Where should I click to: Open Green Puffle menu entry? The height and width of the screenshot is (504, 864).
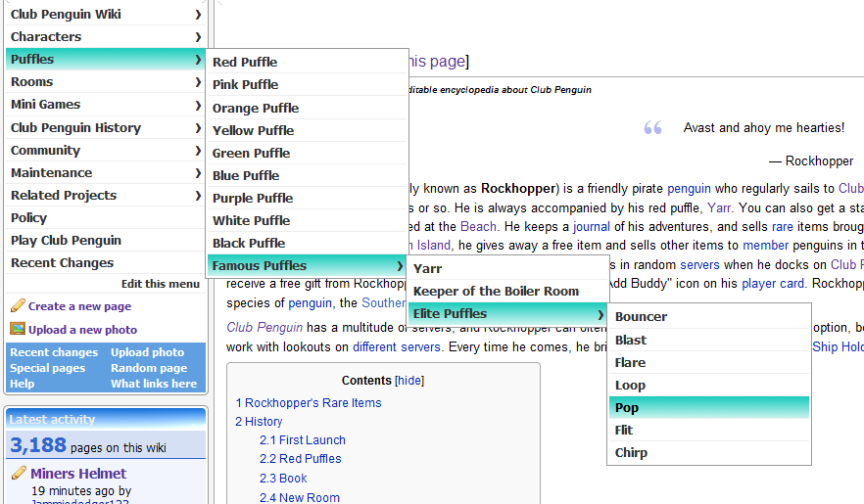click(307, 153)
